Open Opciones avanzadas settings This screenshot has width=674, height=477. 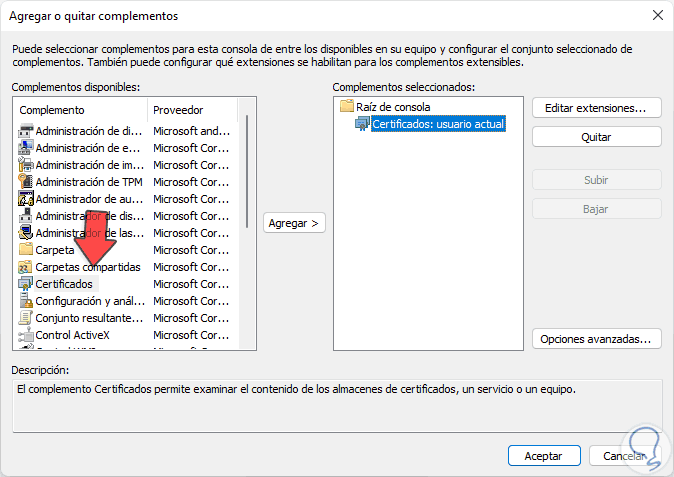pos(596,339)
